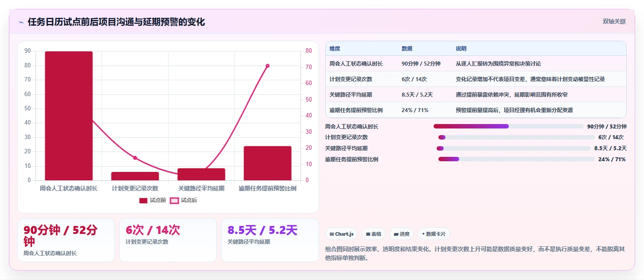The image size is (644, 280).
Task: Click table cell 6次 / 14次
Action: pyautogui.click(x=414, y=79)
